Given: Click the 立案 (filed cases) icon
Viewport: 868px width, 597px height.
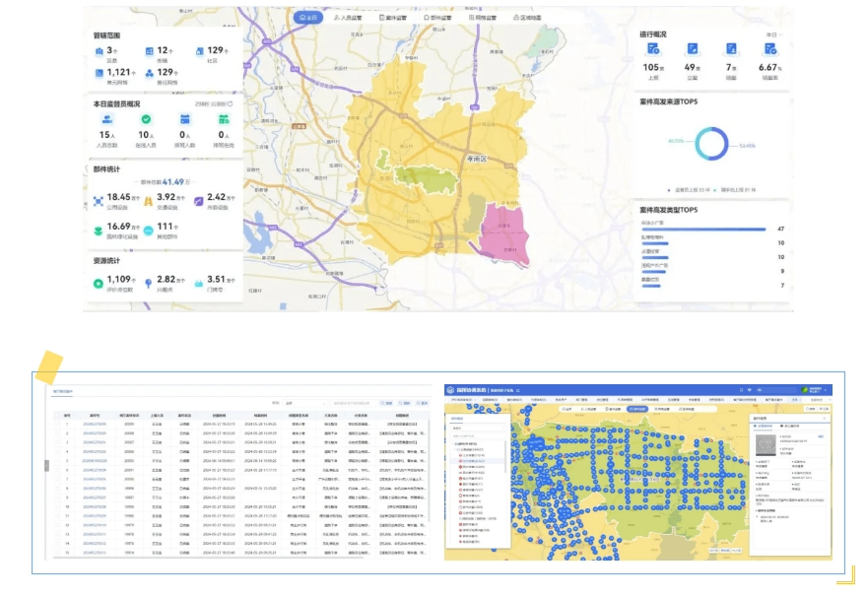Looking at the screenshot, I should point(693,49).
